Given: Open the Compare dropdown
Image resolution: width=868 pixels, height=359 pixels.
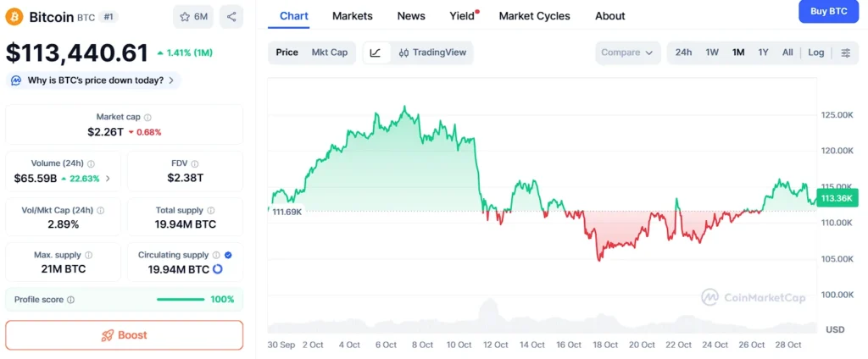Looking at the screenshot, I should (x=627, y=52).
